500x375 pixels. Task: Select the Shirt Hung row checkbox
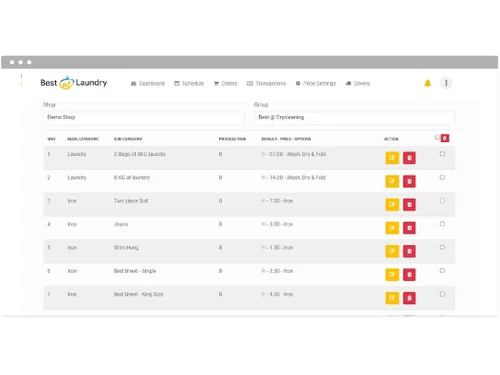click(x=442, y=247)
